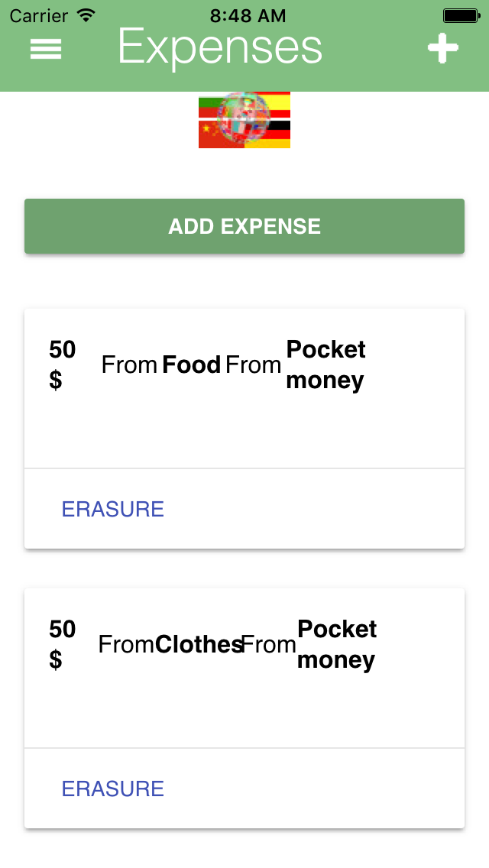
Task: Click ERASURE on the Food expense
Action: tap(112, 509)
